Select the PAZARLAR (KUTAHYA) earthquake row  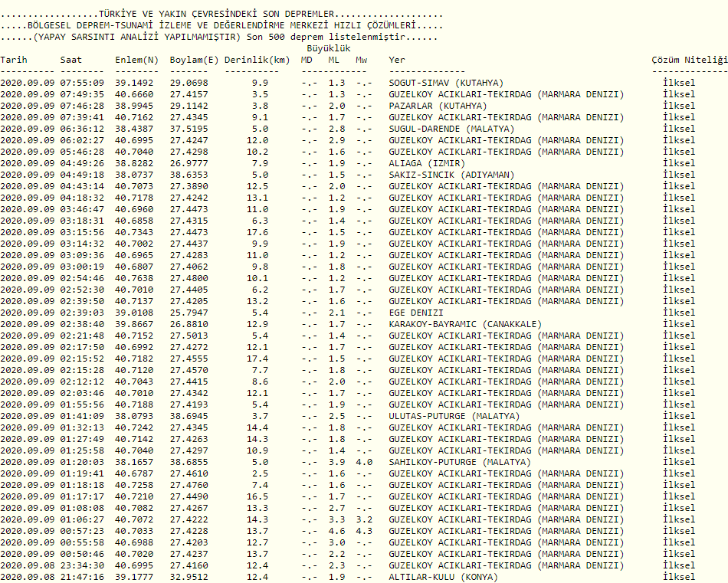(x=438, y=106)
